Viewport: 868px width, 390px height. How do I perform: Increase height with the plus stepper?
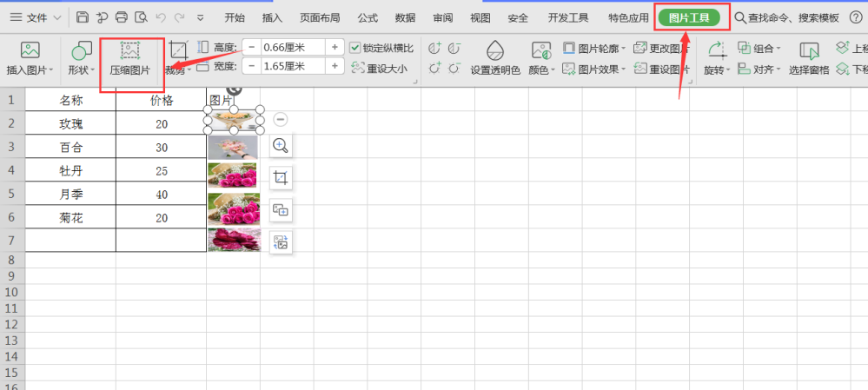335,48
